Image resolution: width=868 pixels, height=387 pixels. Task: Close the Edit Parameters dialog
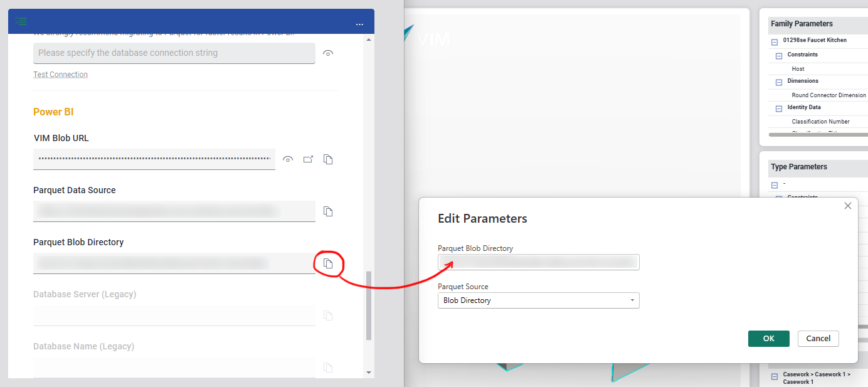(848, 206)
